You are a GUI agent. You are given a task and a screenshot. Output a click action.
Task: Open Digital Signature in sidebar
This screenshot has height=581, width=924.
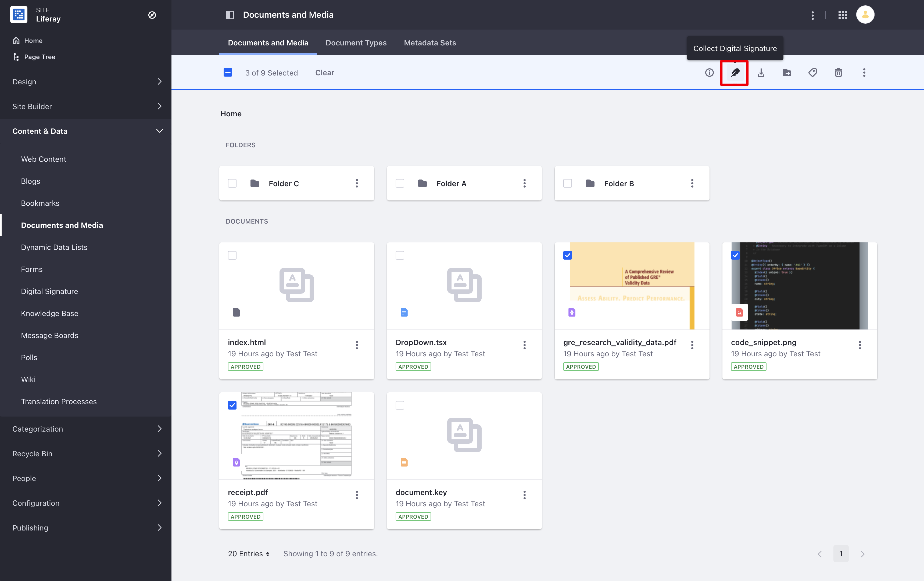tap(49, 290)
